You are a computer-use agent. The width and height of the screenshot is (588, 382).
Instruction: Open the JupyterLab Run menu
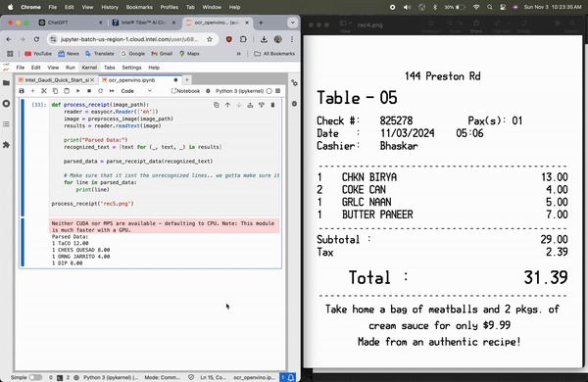coord(71,68)
